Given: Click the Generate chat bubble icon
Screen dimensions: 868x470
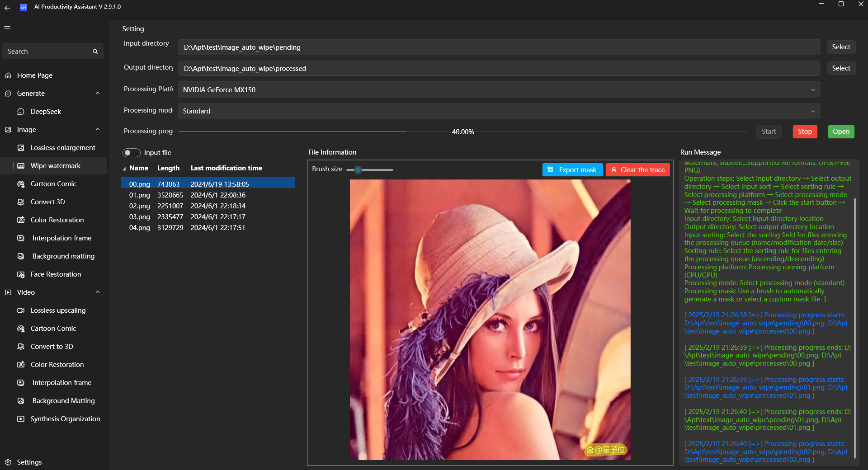Looking at the screenshot, I should (8, 94).
